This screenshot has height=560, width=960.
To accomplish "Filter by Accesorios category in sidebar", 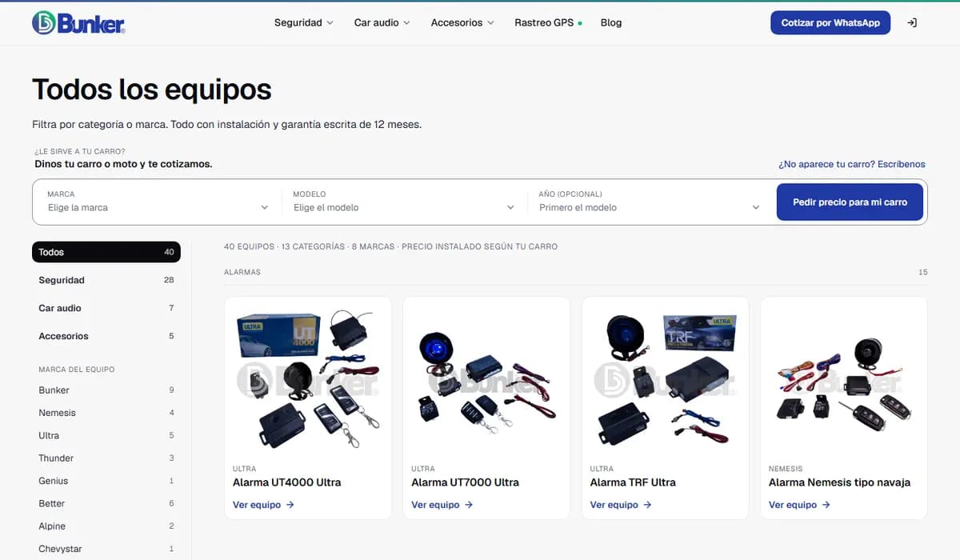I will tap(106, 336).
